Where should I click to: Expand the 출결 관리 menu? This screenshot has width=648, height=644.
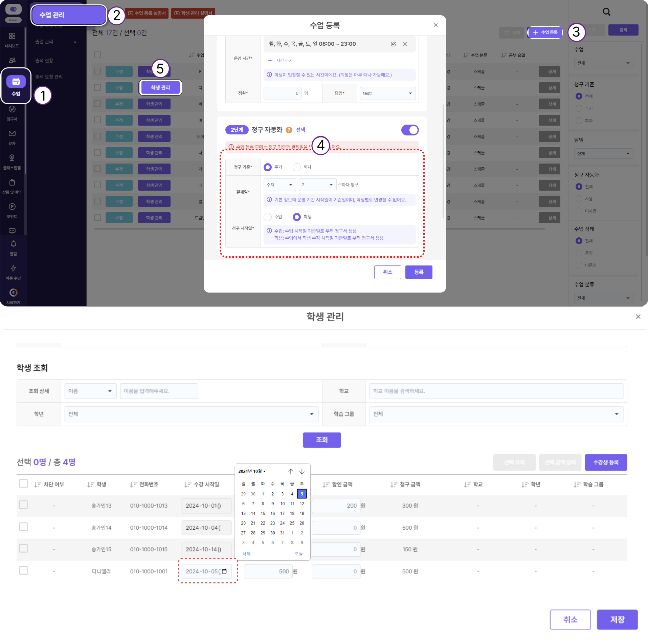(55, 42)
